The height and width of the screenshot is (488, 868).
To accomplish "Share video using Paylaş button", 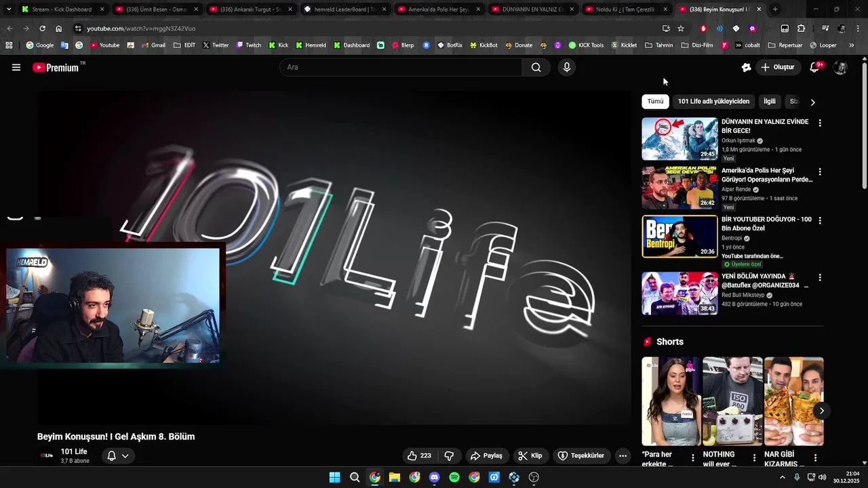I will pyautogui.click(x=486, y=455).
